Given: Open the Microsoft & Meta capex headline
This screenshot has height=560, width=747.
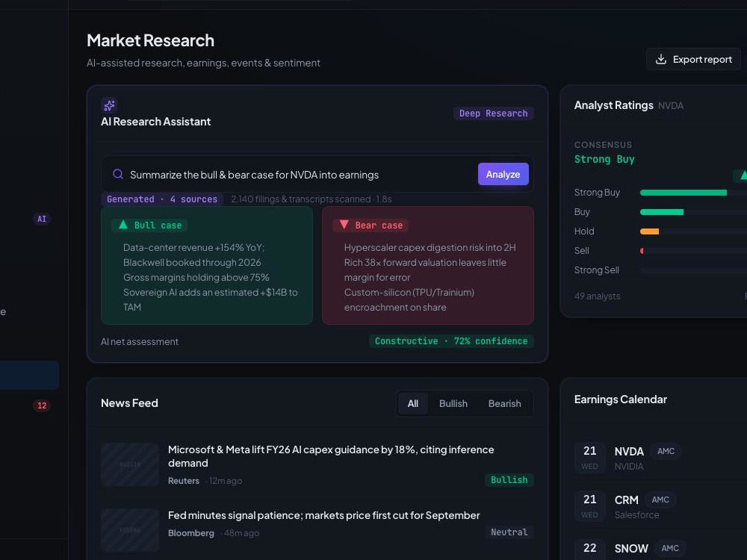Looking at the screenshot, I should [331, 456].
